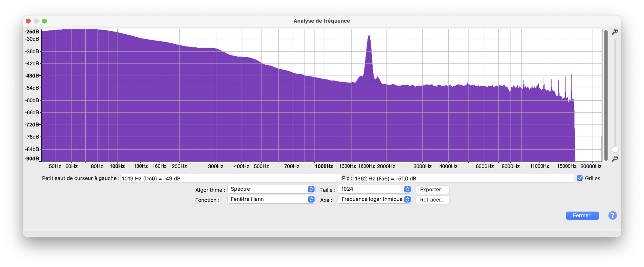
Task: Click the gray minimize window button
Action: tap(36, 21)
